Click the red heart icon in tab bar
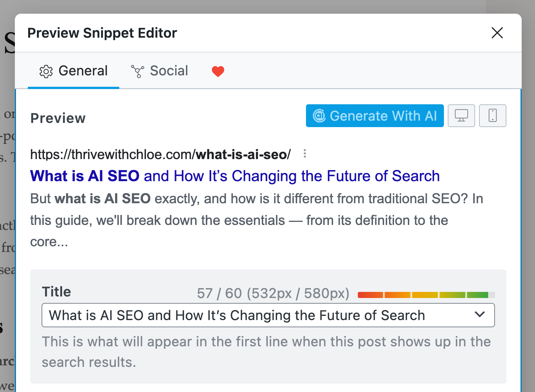The height and width of the screenshot is (392, 535). [x=218, y=71]
